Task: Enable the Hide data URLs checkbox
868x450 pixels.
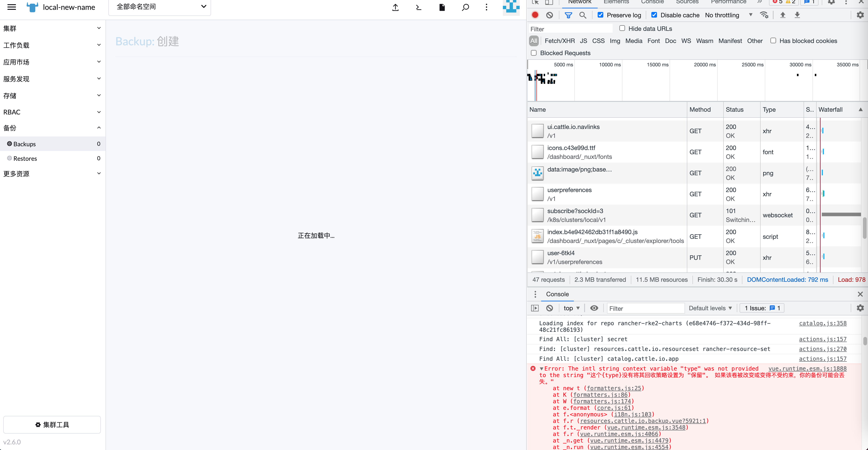Action: [622, 28]
